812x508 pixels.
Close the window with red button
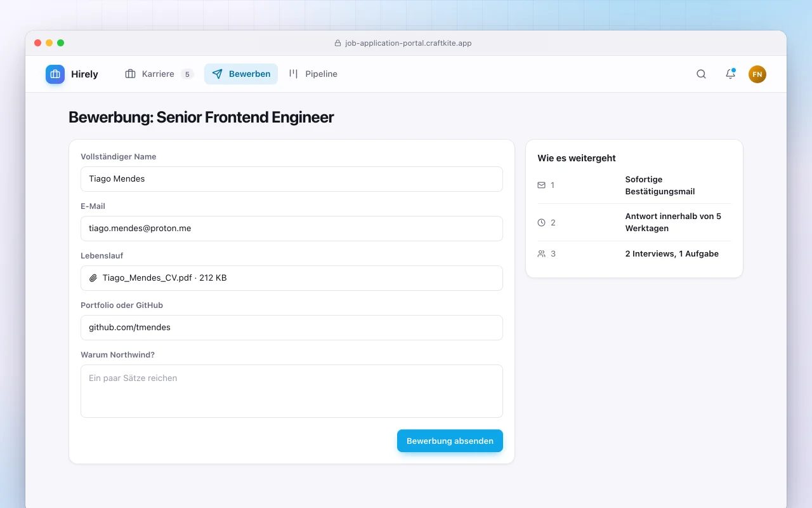[37, 43]
